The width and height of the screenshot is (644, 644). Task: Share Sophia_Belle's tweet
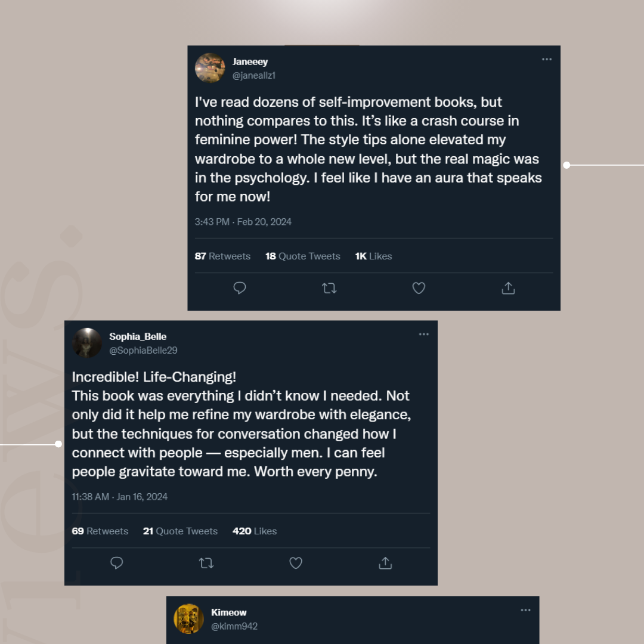click(385, 563)
